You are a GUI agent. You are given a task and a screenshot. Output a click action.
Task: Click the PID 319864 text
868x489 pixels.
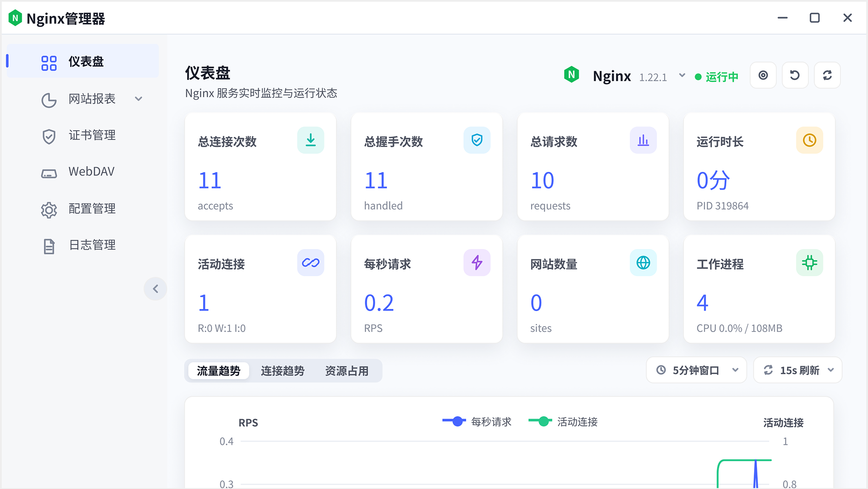pyautogui.click(x=723, y=205)
